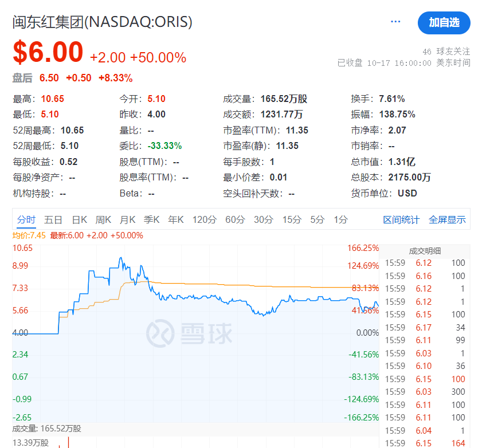
Task: Click the blue 加自选 button
Action: click(x=444, y=23)
